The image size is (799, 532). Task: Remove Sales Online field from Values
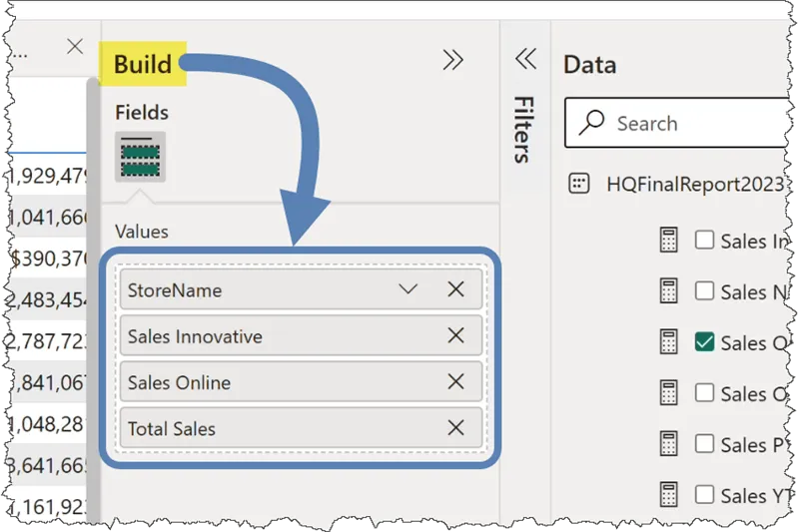[456, 382]
